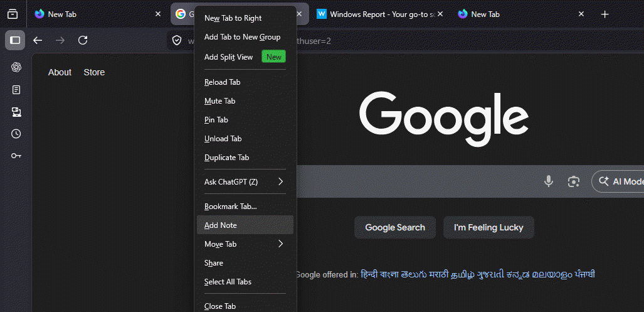Open Google Lens image search icon
Screen dimensions: 644x312
[x=573, y=181]
